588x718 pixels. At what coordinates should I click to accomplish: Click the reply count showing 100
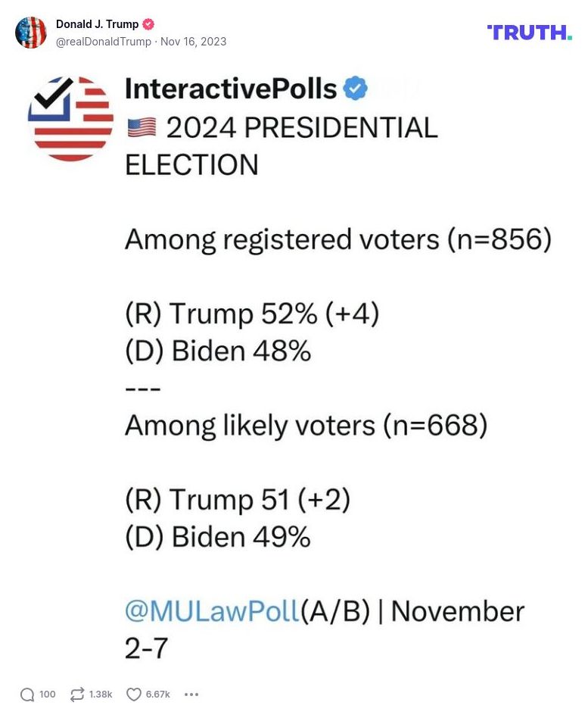click(48, 695)
